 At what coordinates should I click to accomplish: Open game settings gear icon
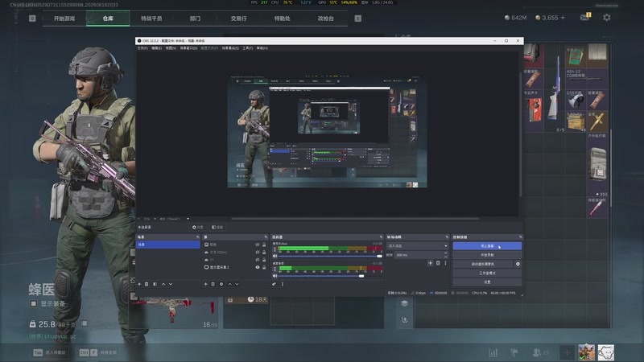tap(607, 18)
